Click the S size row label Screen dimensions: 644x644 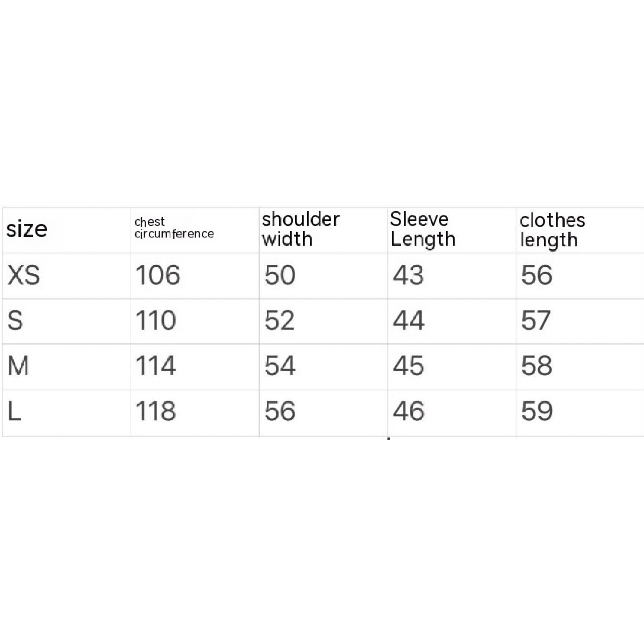(x=15, y=320)
